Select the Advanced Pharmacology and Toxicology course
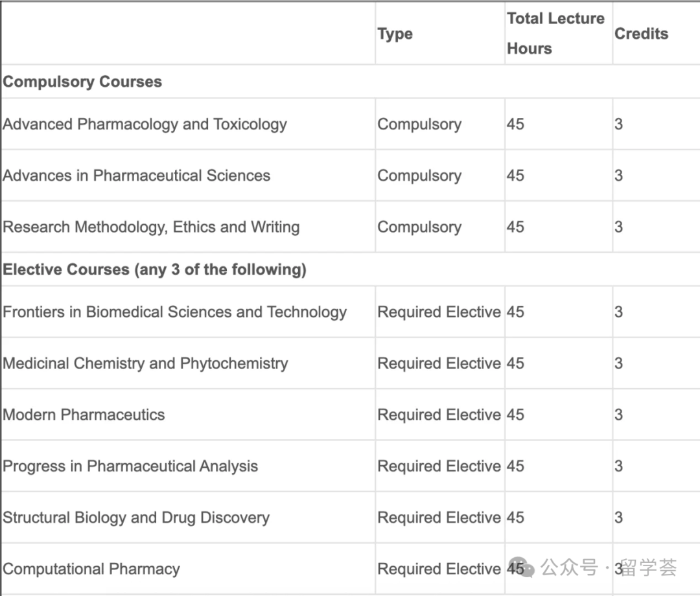 click(x=145, y=124)
